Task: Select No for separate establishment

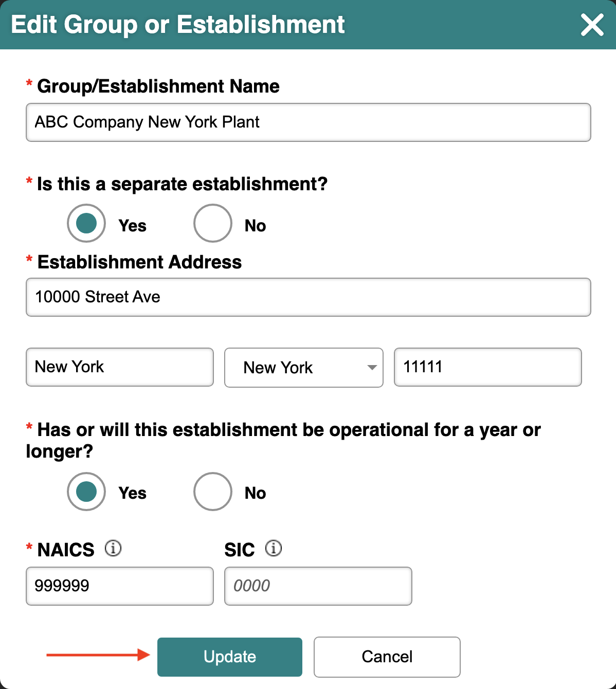Action: point(213,223)
